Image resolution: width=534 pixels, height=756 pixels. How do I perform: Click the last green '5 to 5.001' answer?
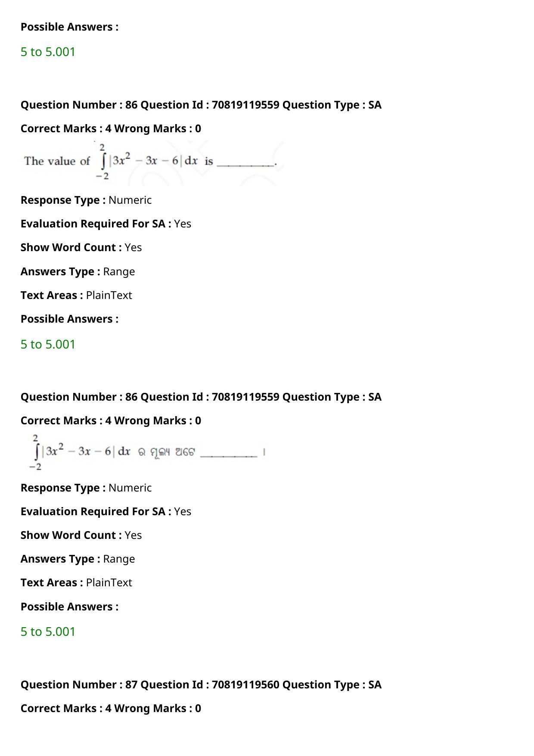[x=48, y=632]
